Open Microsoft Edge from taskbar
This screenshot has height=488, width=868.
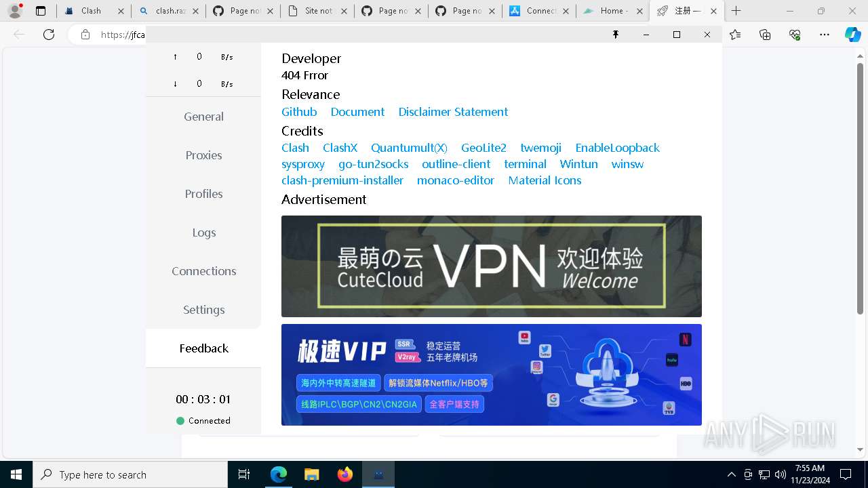click(x=279, y=474)
